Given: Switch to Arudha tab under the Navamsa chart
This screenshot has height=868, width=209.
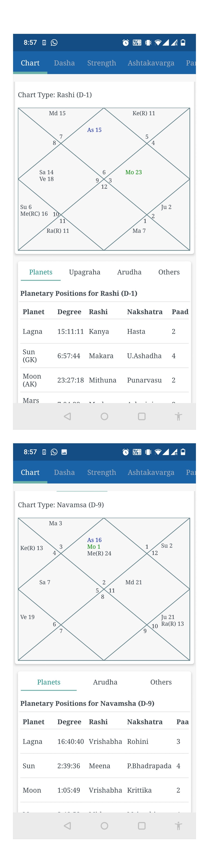Looking at the screenshot, I should pyautogui.click(x=105, y=682).
